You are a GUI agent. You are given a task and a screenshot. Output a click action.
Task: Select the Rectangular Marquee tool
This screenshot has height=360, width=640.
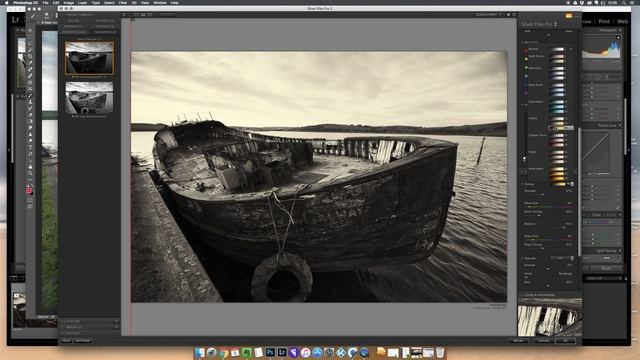[x=30, y=37]
